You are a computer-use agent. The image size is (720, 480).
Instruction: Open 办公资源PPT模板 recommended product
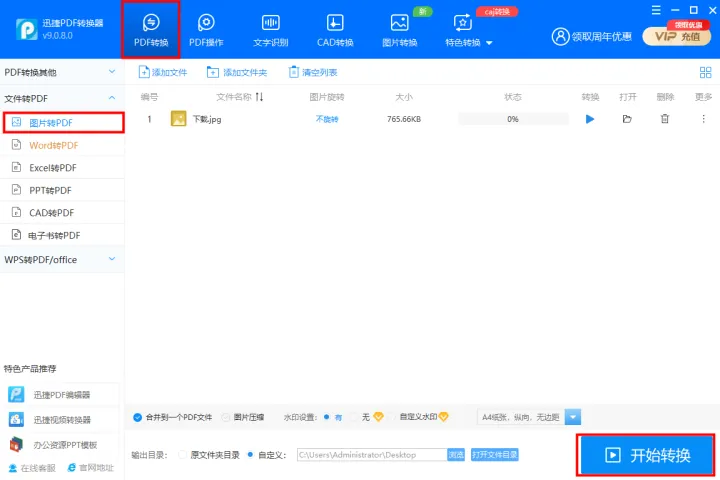pos(61,445)
